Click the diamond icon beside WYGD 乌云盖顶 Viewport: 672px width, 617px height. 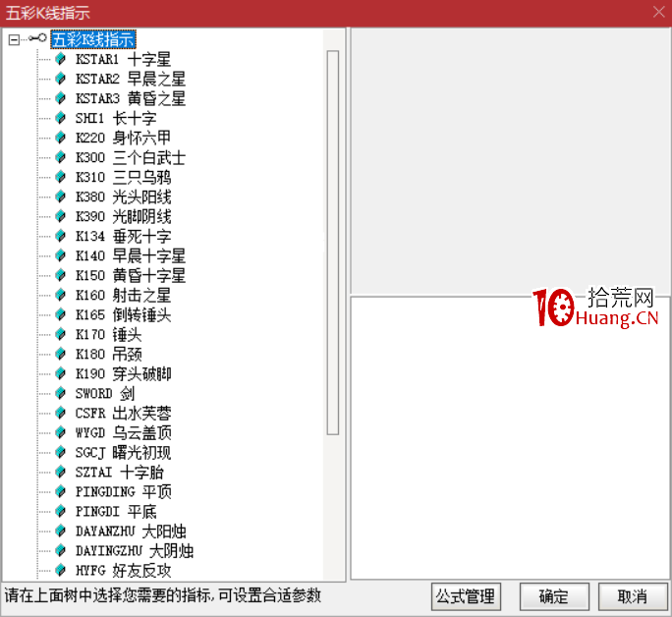61,433
